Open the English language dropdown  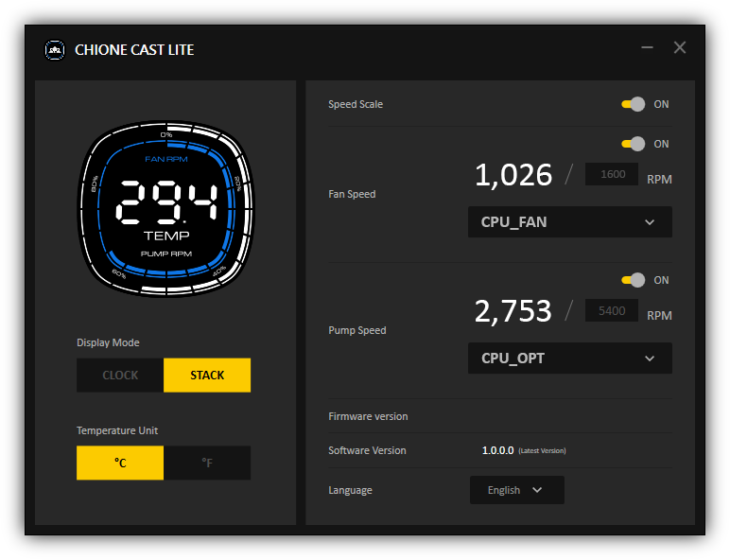click(516, 490)
